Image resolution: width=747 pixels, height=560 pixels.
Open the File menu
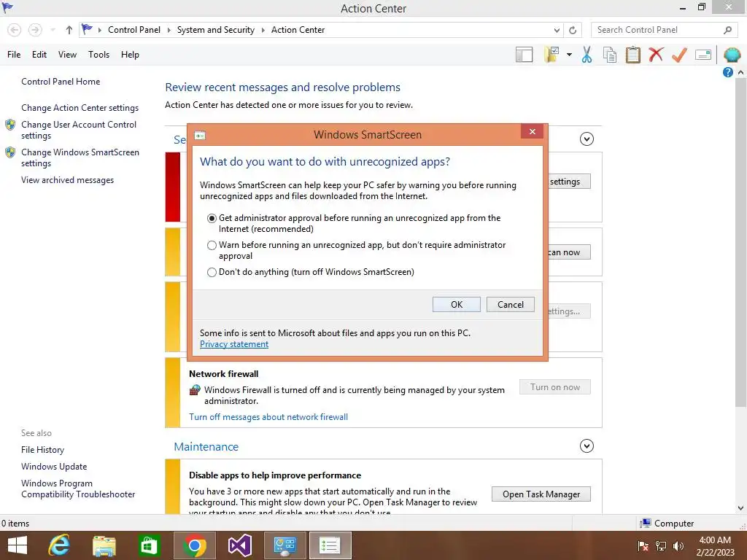14,55
